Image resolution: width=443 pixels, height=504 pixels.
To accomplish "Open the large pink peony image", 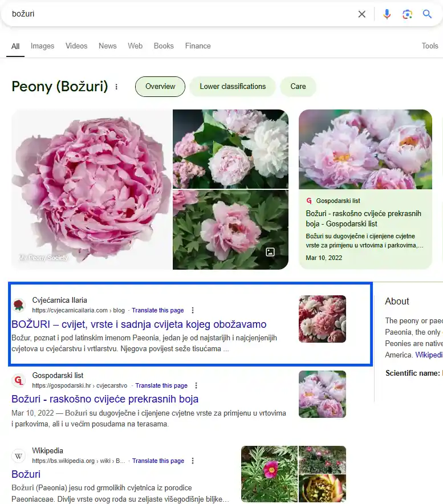I will tap(91, 189).
